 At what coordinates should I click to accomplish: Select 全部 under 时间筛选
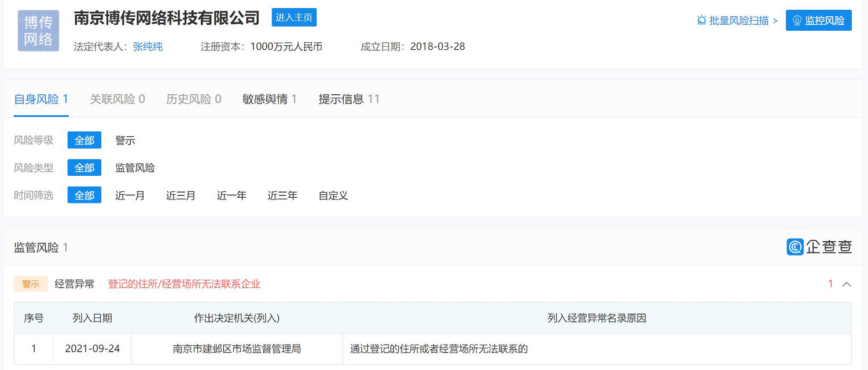(x=84, y=195)
